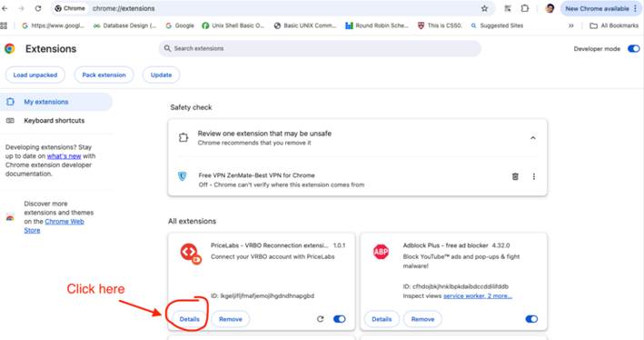Click into Search extensions field
This screenshot has height=340, width=644.
(320, 48)
